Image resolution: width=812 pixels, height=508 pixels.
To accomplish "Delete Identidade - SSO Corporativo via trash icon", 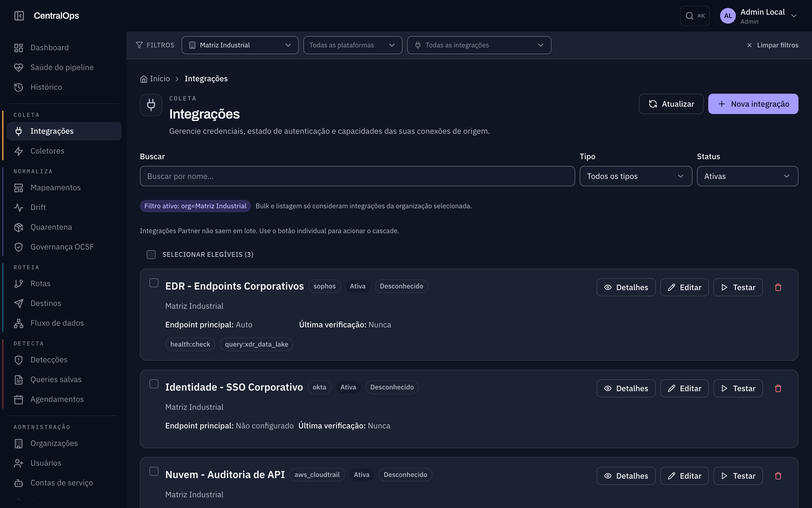I will click(x=778, y=388).
